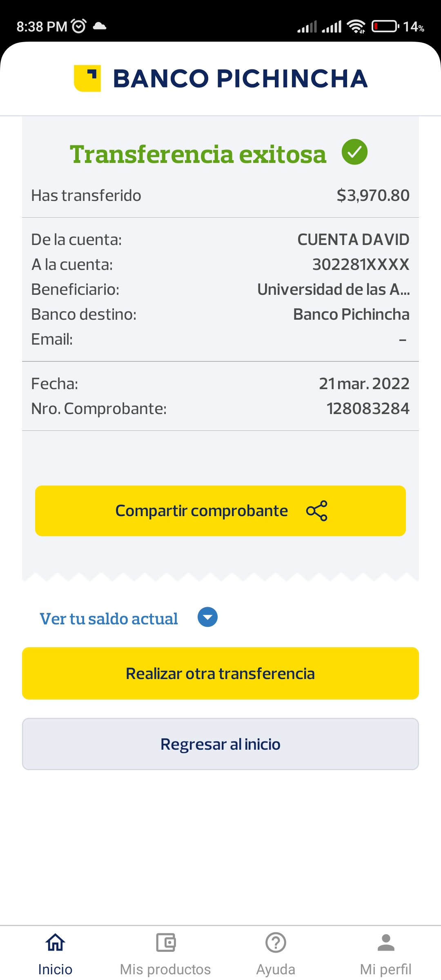Image resolution: width=441 pixels, height=980 pixels.
Task: Tap the Wi-Fi status bar icon
Action: coord(356,27)
